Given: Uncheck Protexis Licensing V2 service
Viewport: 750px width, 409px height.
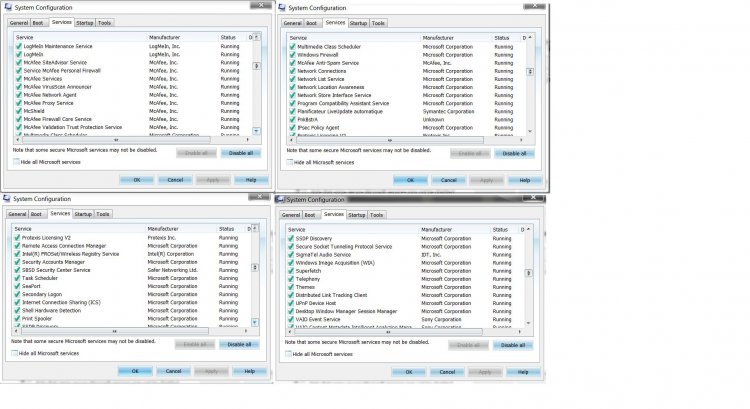Looking at the screenshot, I should tap(17, 238).
